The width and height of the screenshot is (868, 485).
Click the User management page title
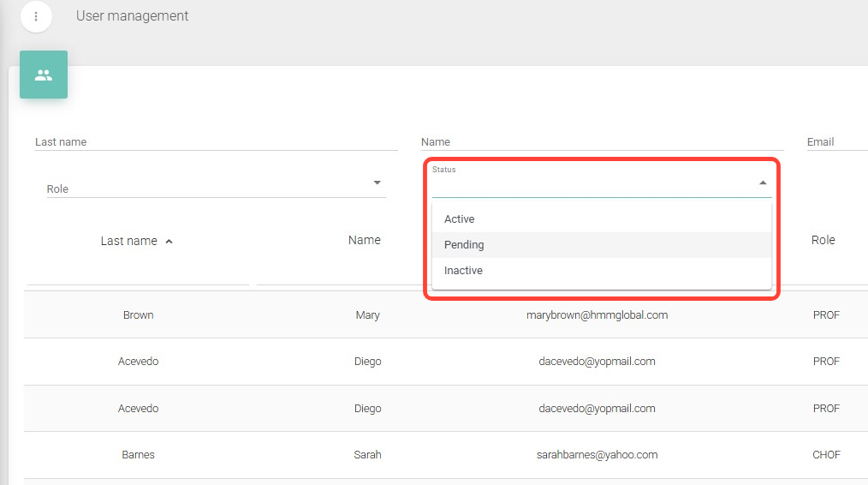coord(132,16)
